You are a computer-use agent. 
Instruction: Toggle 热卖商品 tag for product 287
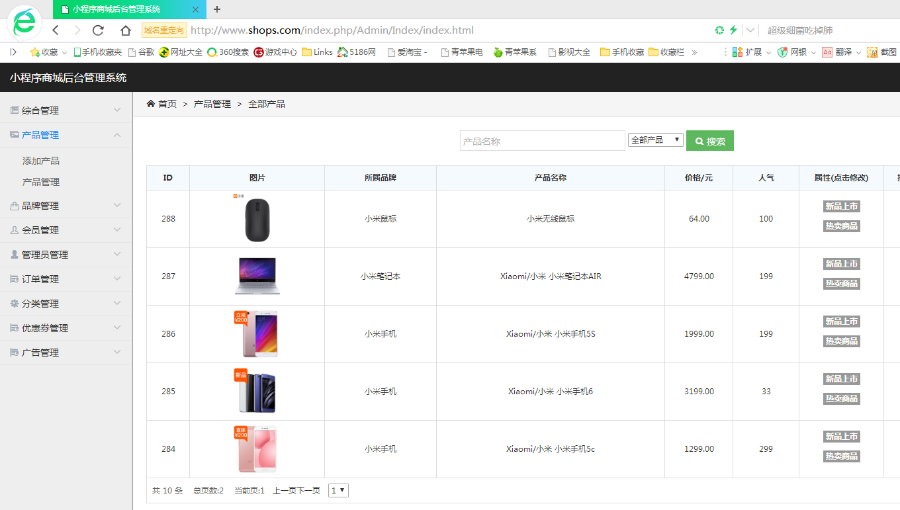click(841, 284)
